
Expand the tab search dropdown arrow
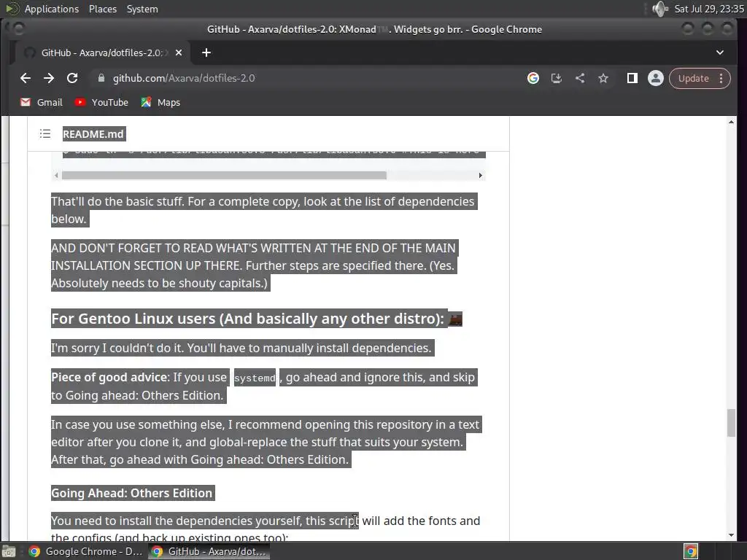[x=720, y=52]
